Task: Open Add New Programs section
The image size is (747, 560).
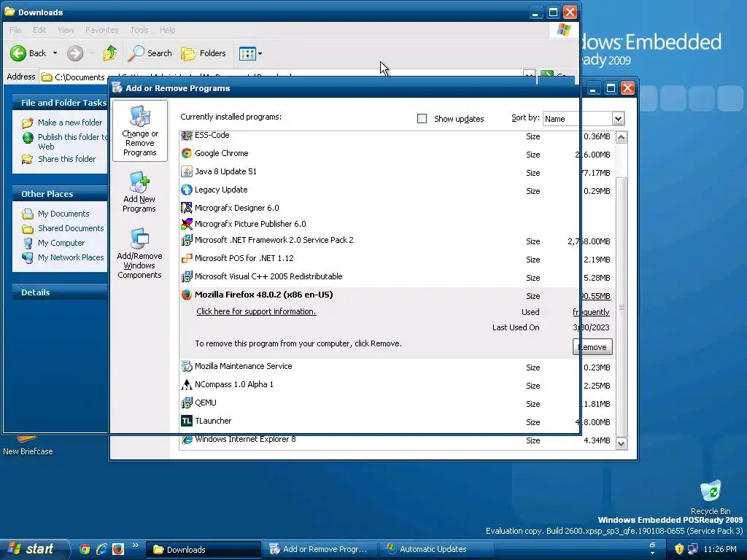Action: coord(139,192)
